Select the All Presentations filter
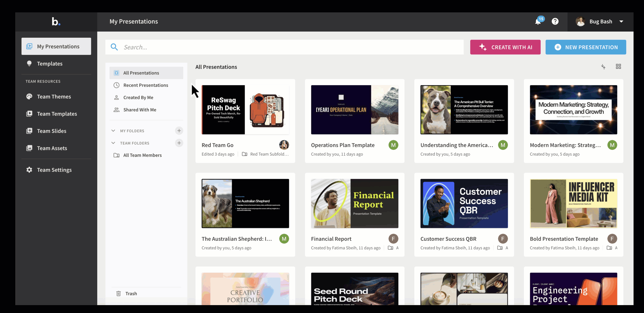 point(146,73)
